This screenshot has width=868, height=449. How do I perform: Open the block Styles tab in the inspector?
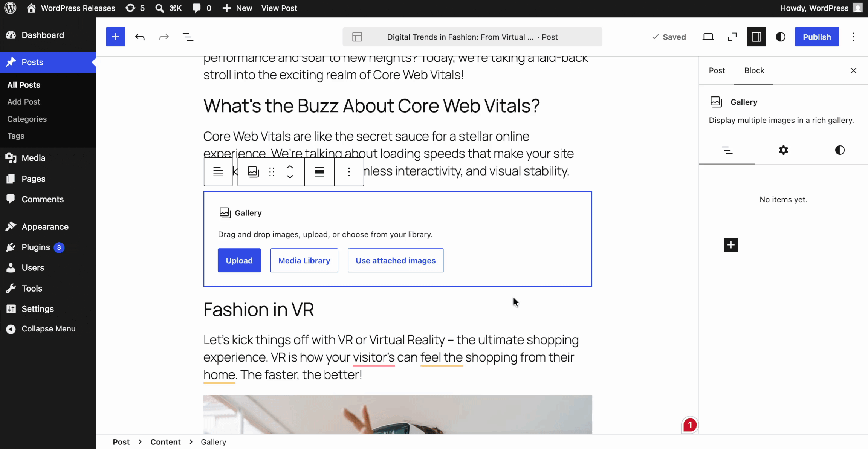(840, 150)
